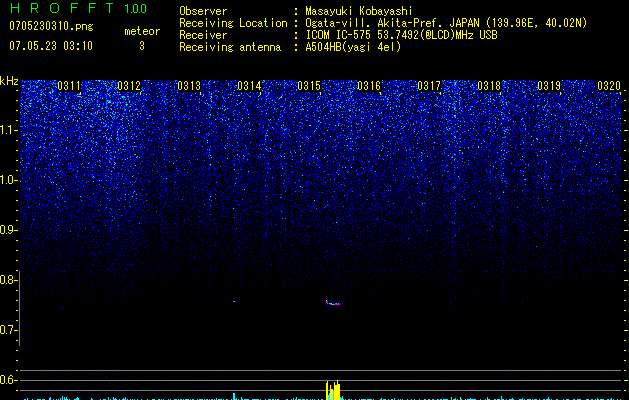This screenshot has height=400, width=629.
Task: Click the 0.9 kHz axis label
Action: (x=8, y=230)
